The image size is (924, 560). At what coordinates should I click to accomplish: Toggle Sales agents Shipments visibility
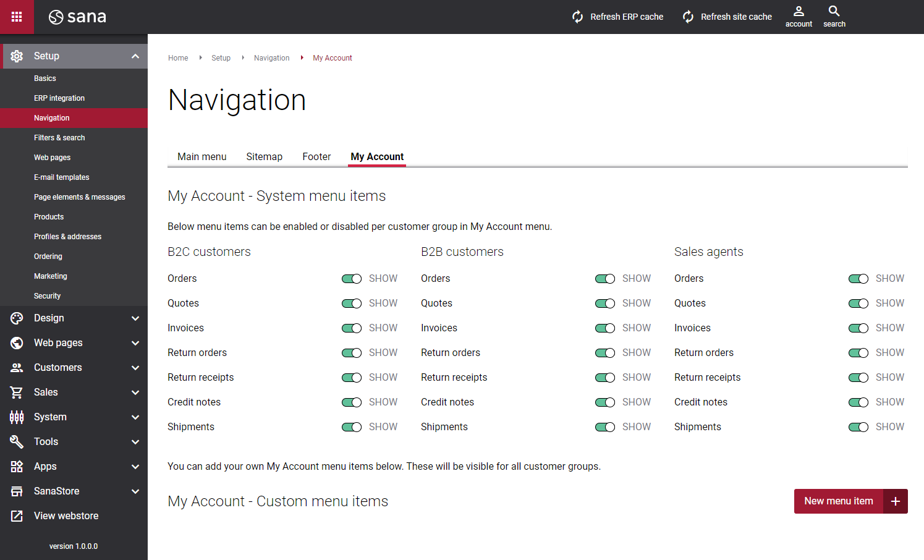pyautogui.click(x=858, y=427)
